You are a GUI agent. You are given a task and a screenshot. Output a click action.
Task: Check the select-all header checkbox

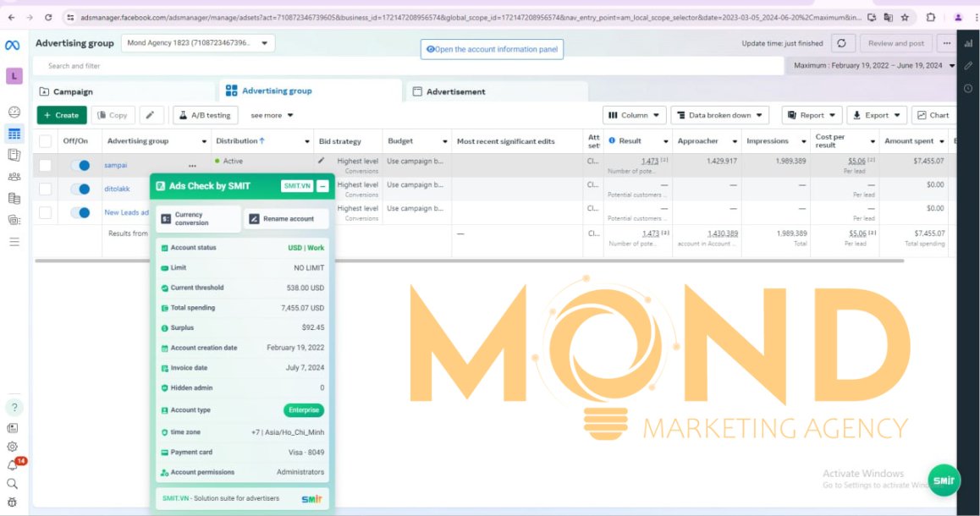pyautogui.click(x=45, y=141)
